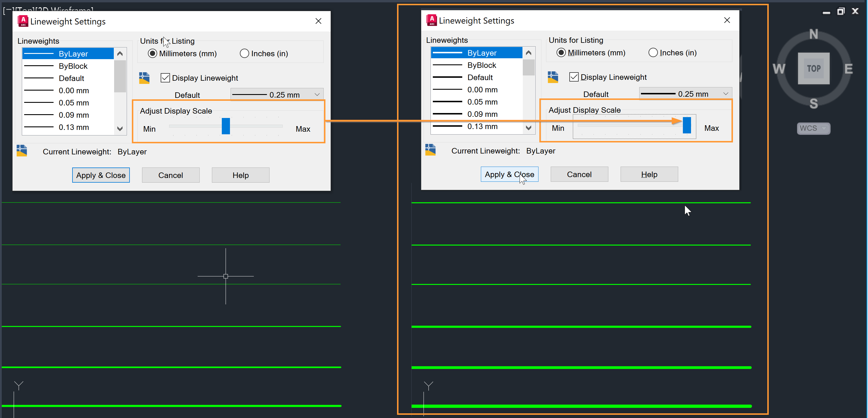
Task: Click Adjust Display Scale slider handle at left
Action: click(225, 126)
